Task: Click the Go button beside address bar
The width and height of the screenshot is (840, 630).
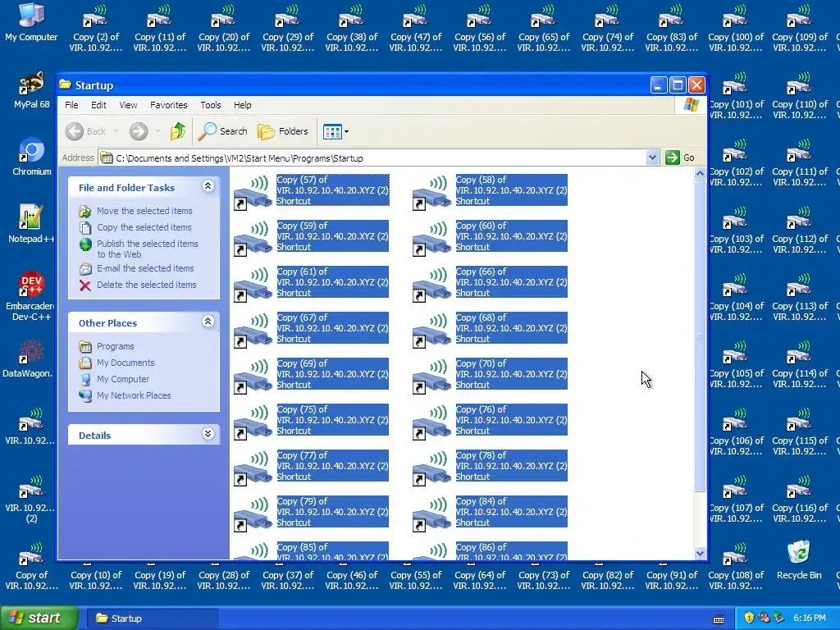Action: click(x=680, y=157)
